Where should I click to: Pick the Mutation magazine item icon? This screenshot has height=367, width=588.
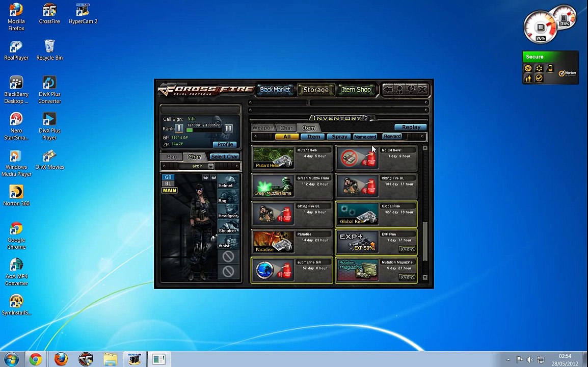358,270
